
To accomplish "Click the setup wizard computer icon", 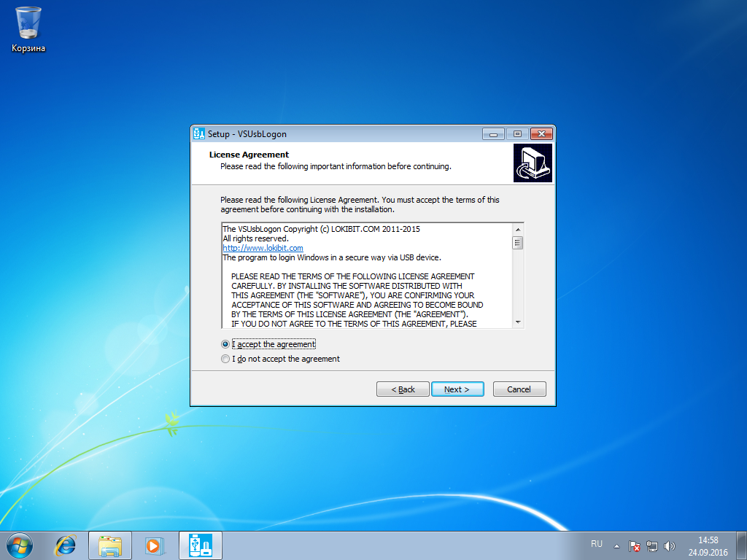I will point(533,163).
